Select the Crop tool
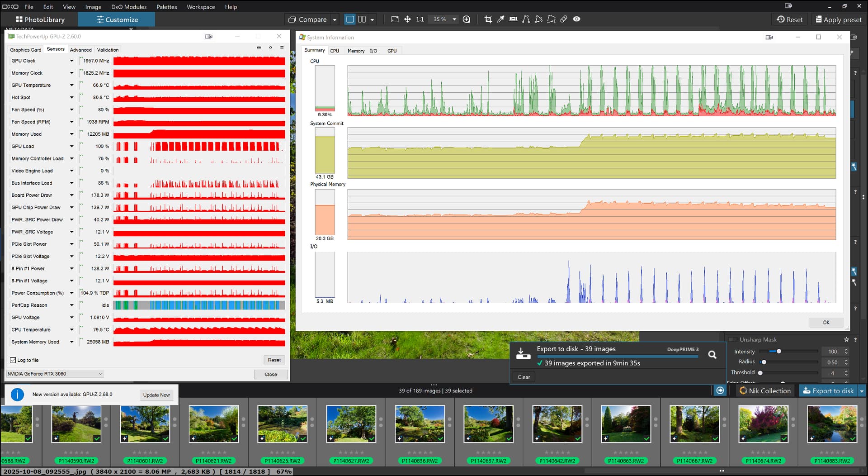Image resolution: width=868 pixels, height=476 pixels. coord(488,19)
